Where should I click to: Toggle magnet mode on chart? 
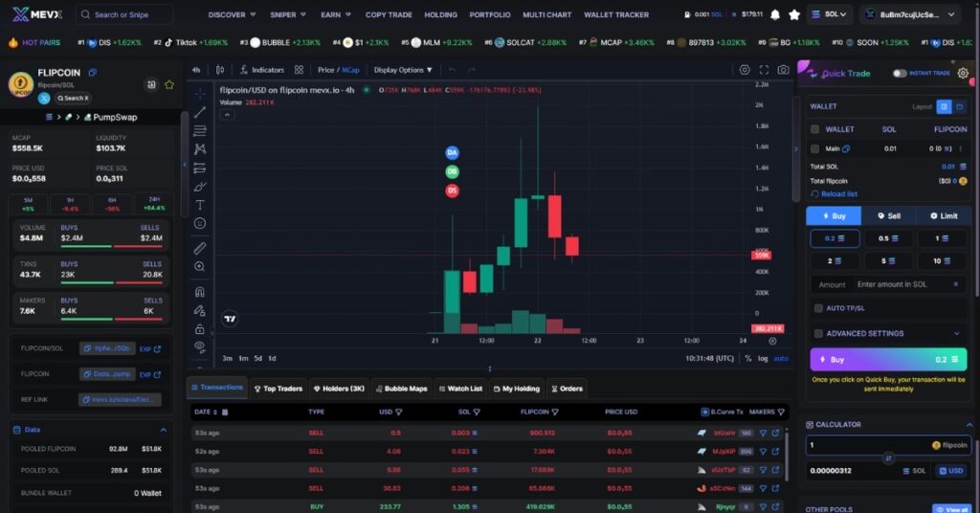[x=200, y=292]
